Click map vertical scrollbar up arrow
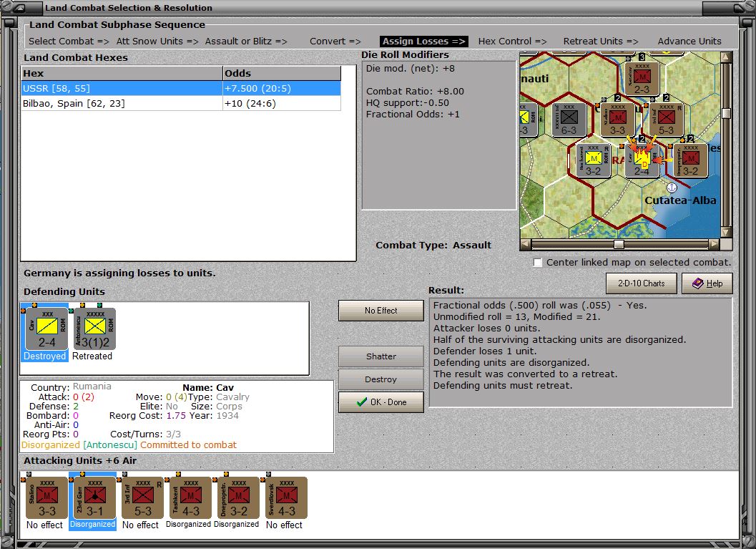Screen dimensions: 756x549 (726, 57)
